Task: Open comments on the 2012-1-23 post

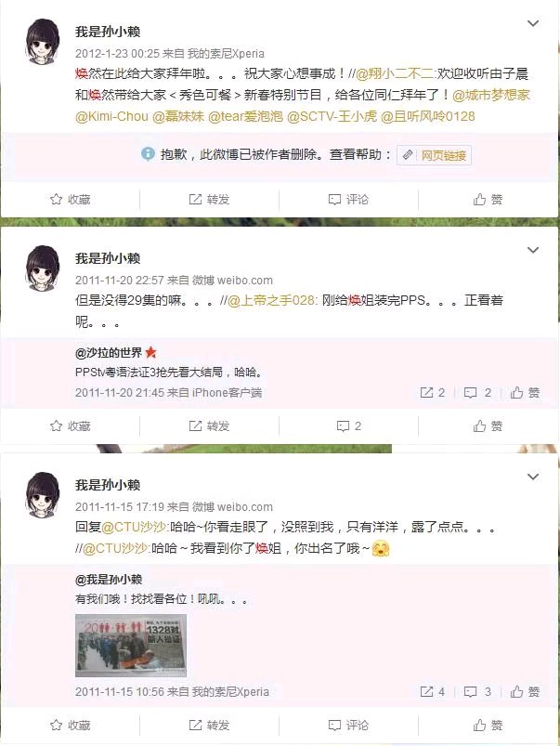Action: click(348, 200)
